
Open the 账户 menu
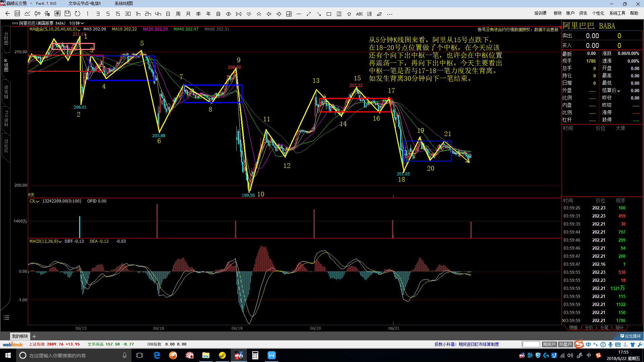tap(570, 13)
